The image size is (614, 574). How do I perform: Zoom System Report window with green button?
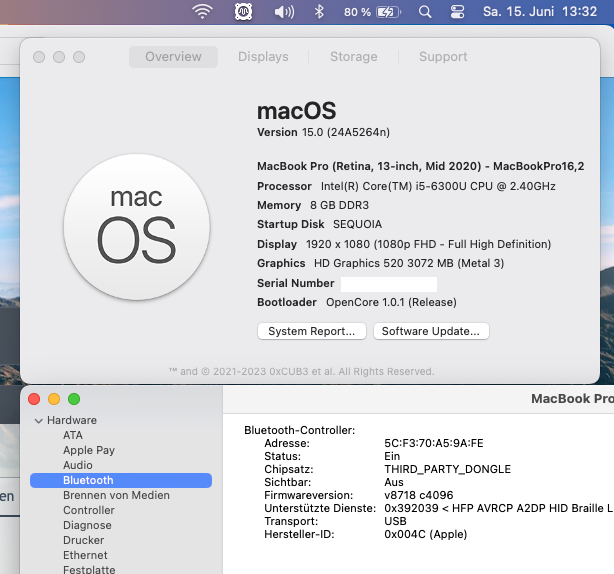pyautogui.click(x=74, y=399)
